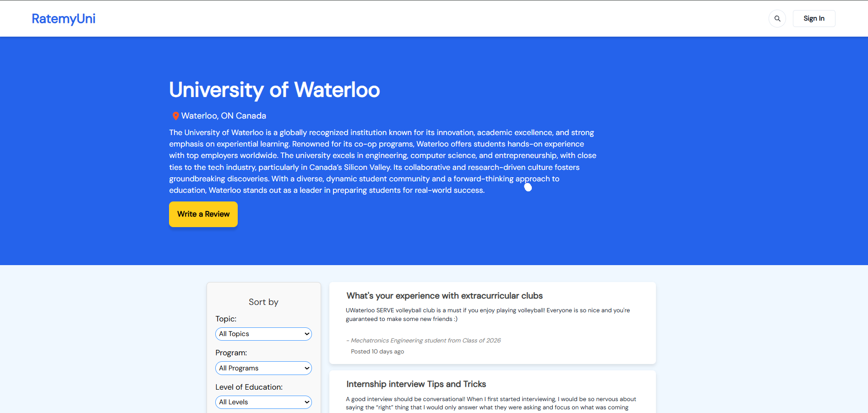
Task: Click the Sort by heading
Action: pos(263,302)
